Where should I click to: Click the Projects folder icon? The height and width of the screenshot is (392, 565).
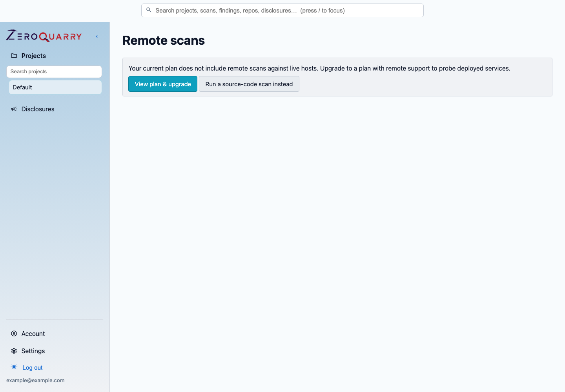[x=14, y=56]
